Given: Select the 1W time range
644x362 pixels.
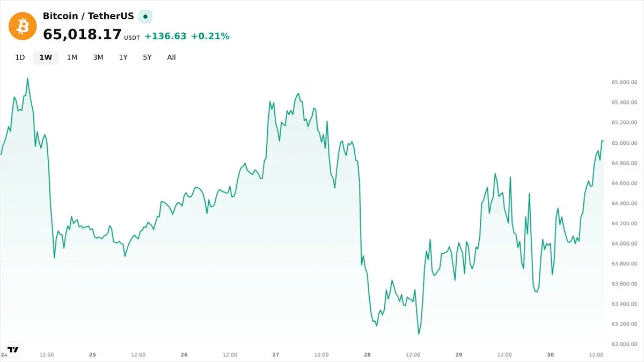Looking at the screenshot, I should [x=46, y=57].
